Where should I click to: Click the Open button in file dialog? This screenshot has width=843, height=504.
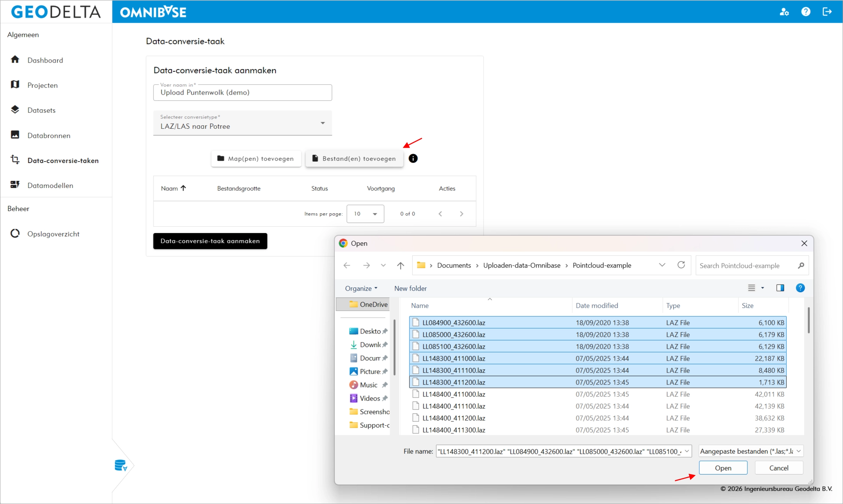(x=723, y=468)
